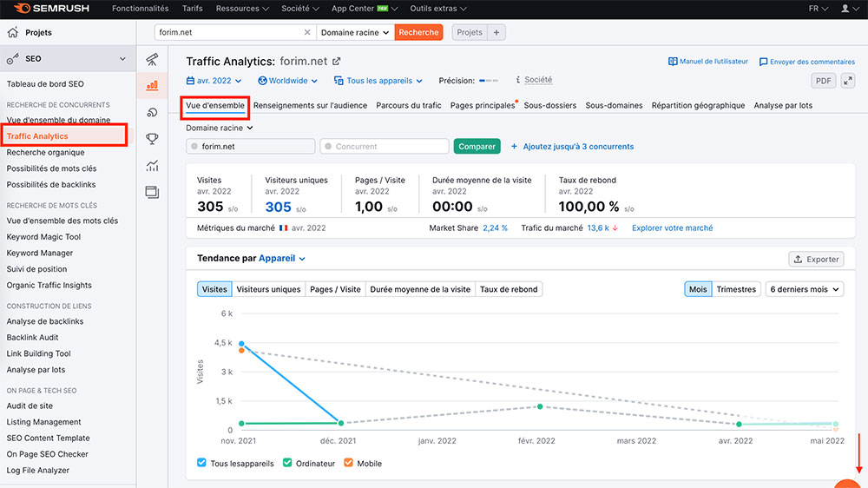Switch to Sous-dossiers tab
868x488 pixels.
(549, 105)
